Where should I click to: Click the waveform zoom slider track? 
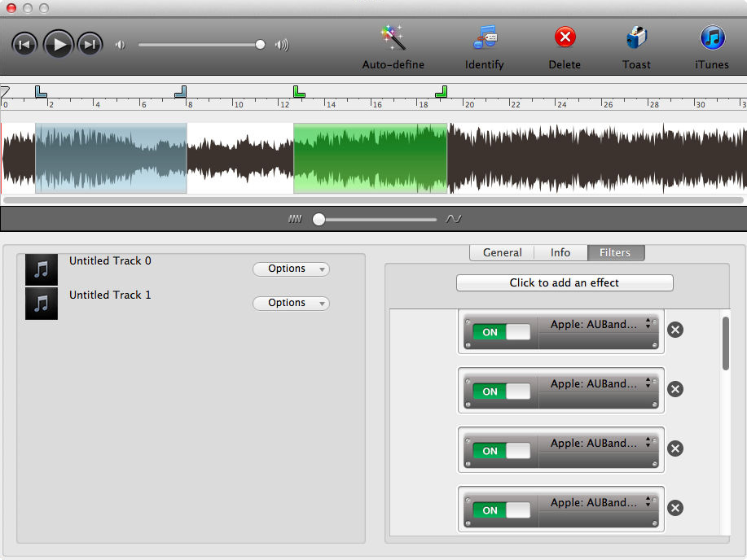point(378,219)
